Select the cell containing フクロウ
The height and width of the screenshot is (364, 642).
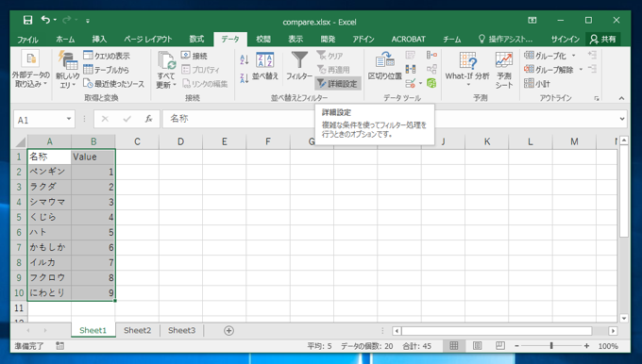point(49,277)
